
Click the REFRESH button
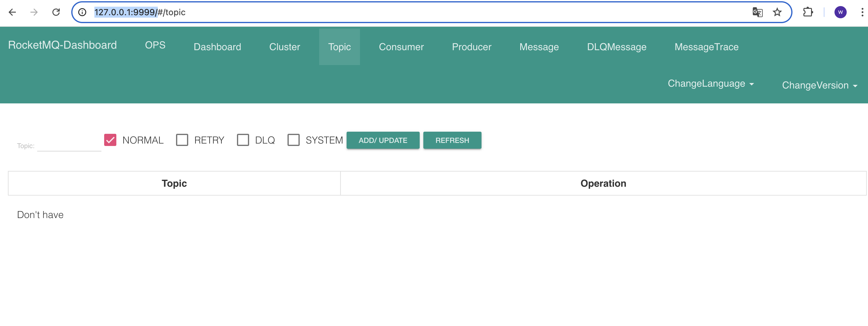[x=452, y=140]
